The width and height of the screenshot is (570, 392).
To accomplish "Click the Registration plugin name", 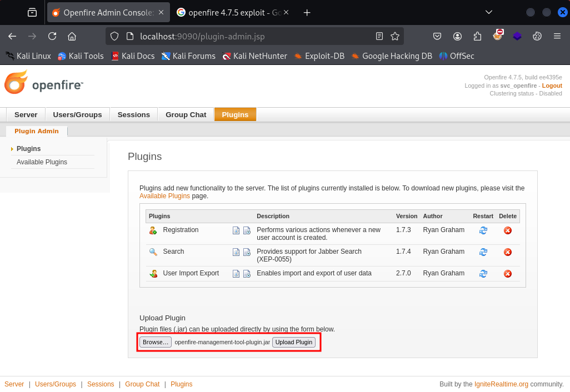I will pyautogui.click(x=181, y=230).
